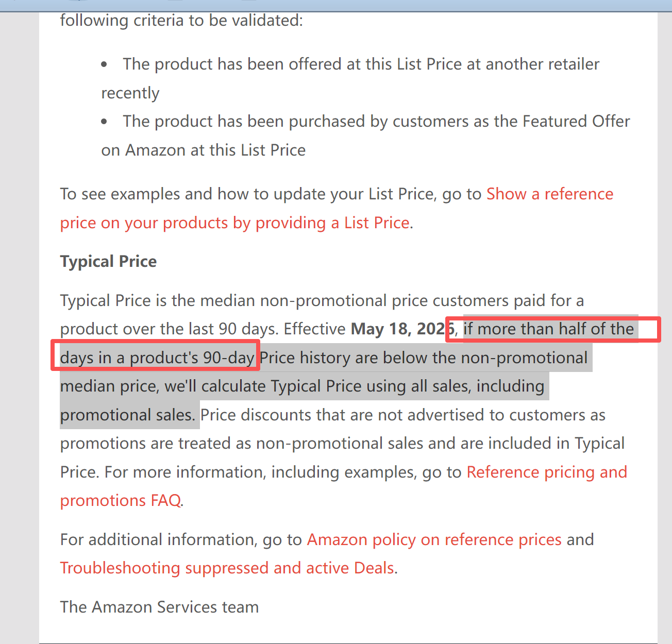Click the word "recently" under first bullet
672x644 pixels.
click(x=130, y=93)
